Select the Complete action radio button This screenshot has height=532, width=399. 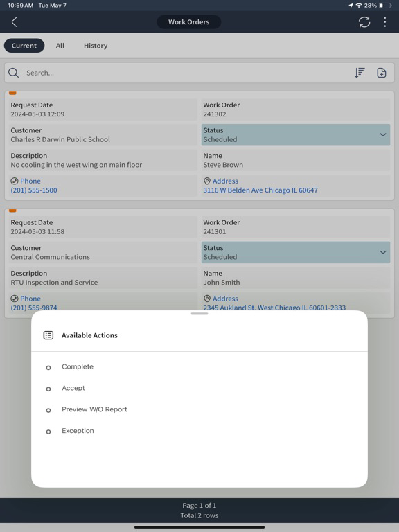point(48,367)
